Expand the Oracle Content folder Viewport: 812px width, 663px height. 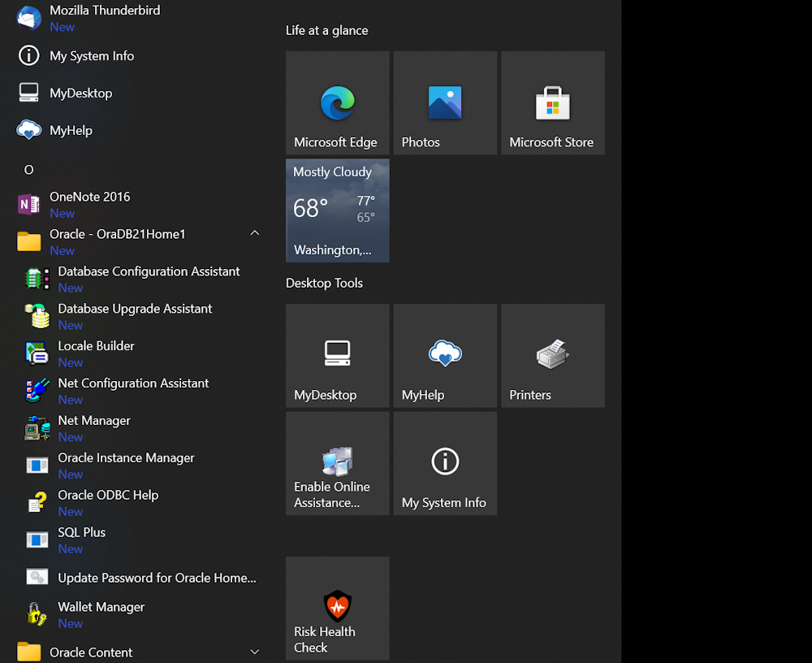tap(254, 652)
